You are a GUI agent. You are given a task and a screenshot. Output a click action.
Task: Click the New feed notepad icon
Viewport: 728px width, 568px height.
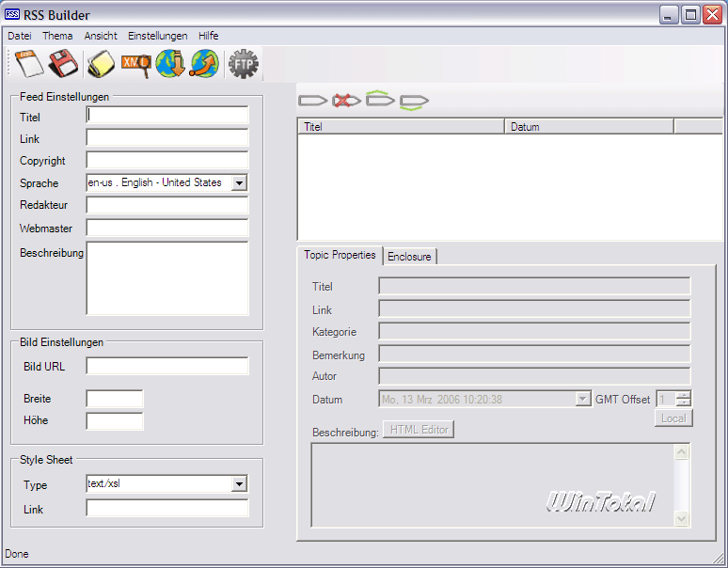click(29, 63)
